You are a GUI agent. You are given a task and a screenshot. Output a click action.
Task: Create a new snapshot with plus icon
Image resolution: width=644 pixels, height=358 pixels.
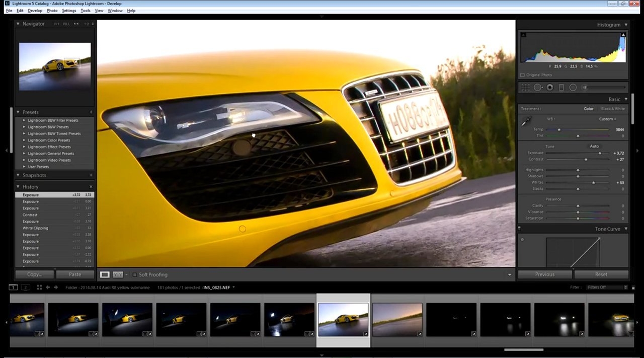click(x=91, y=175)
